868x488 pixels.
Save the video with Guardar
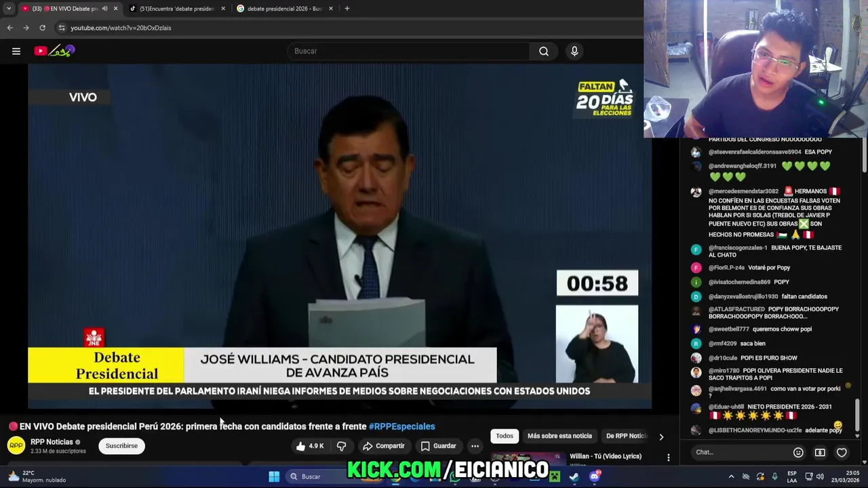click(x=438, y=446)
